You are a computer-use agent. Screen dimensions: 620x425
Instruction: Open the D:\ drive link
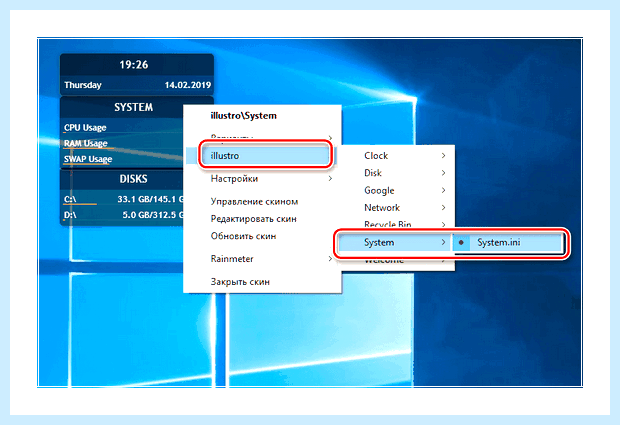tap(70, 215)
